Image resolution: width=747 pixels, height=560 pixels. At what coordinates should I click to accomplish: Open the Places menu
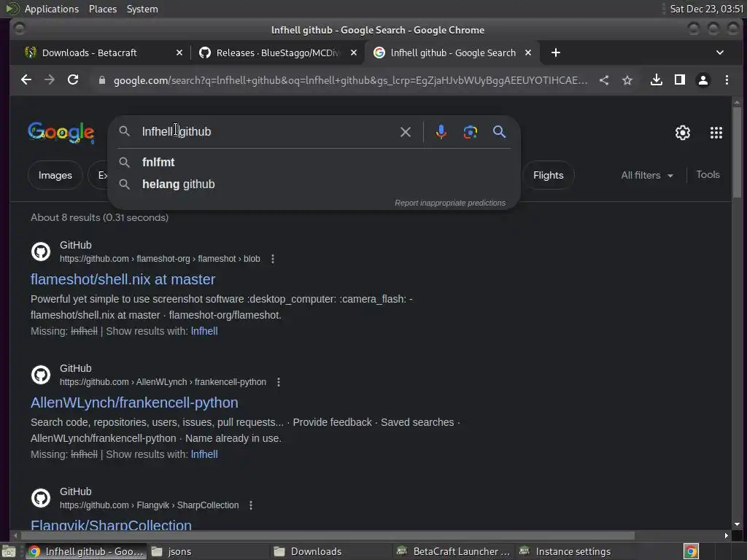(x=102, y=9)
